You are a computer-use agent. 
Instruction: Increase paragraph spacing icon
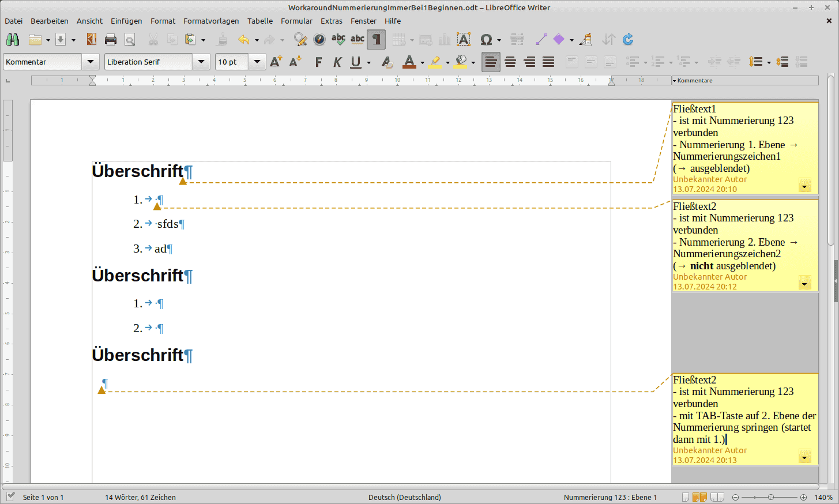[782, 62]
